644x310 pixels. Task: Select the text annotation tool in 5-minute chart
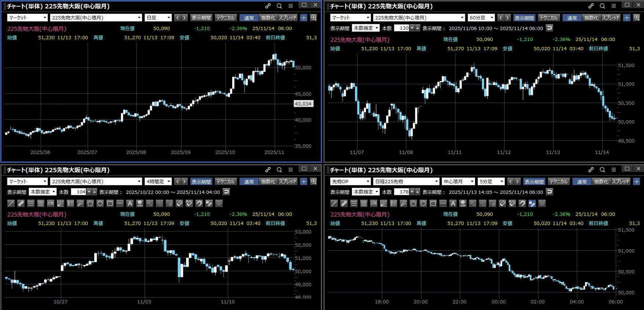click(453, 203)
